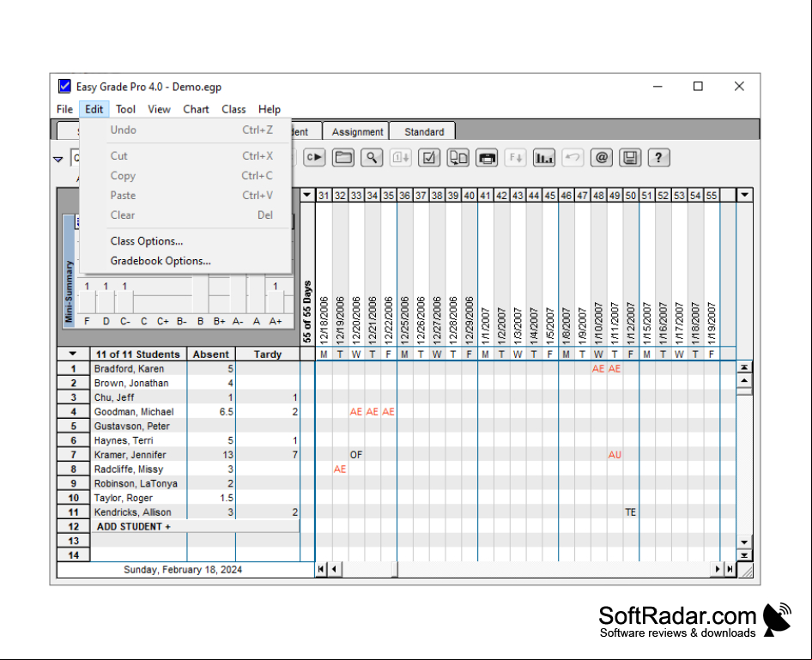Click the checkmark box toolbar icon

point(429,157)
